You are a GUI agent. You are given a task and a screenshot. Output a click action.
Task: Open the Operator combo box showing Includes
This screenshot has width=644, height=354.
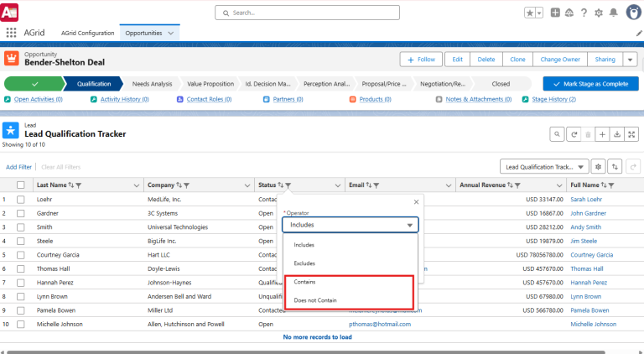(351, 225)
